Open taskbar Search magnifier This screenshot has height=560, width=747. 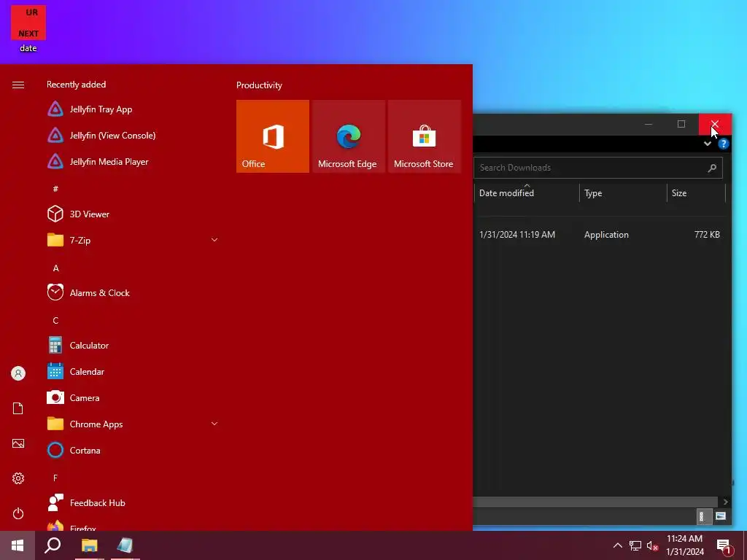coord(53,545)
